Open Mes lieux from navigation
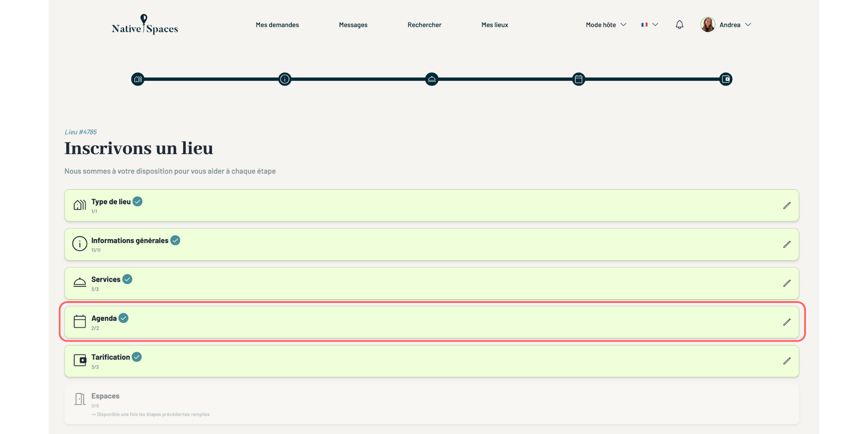The height and width of the screenshot is (434, 868). [x=495, y=25]
